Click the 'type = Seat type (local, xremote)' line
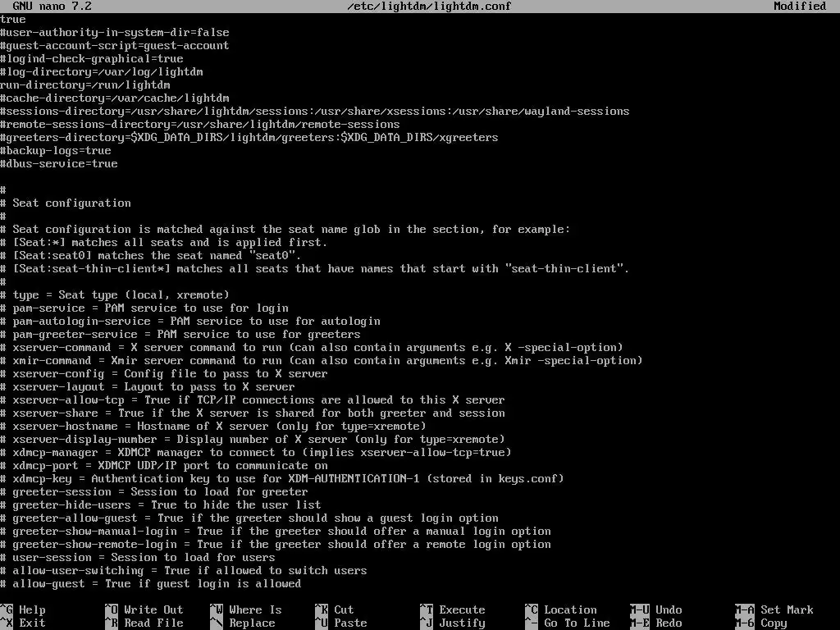The width and height of the screenshot is (840, 630). pyautogui.click(x=115, y=294)
